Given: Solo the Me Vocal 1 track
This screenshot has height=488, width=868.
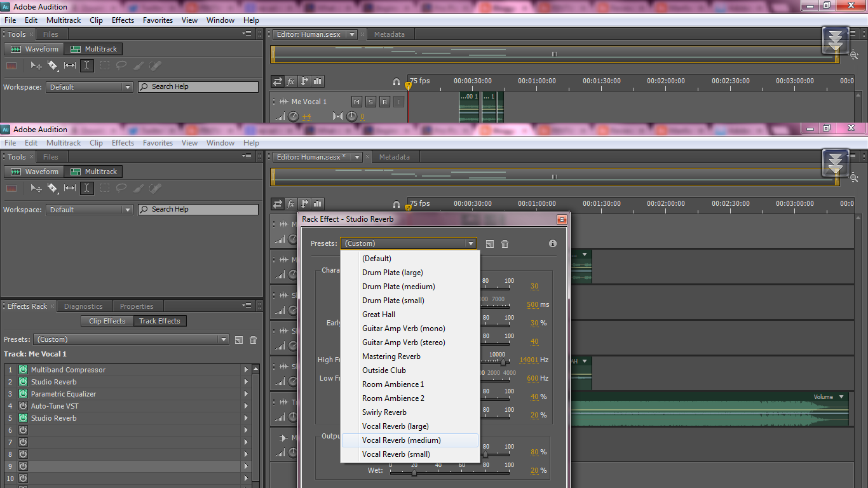Looking at the screenshot, I should (x=370, y=102).
